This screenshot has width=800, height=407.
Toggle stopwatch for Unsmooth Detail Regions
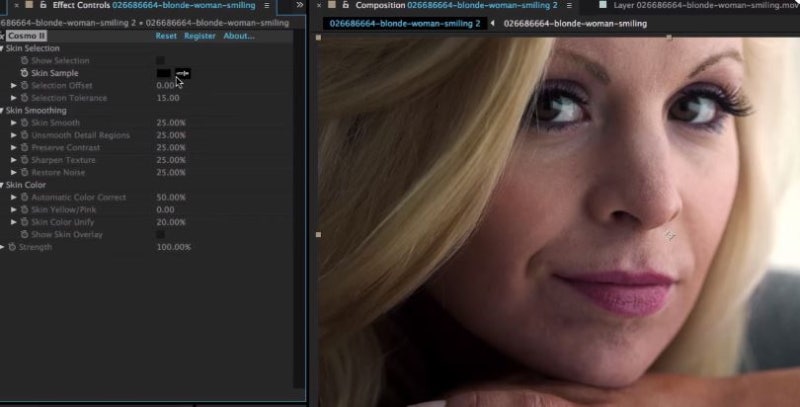24,135
